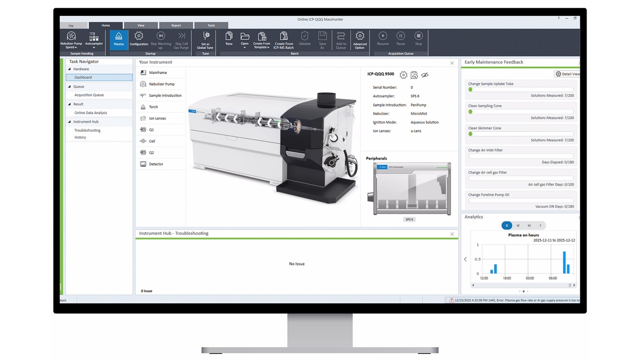
Task: Click Clean Sampling Cone progress bar
Action: pyautogui.click(x=521, y=112)
